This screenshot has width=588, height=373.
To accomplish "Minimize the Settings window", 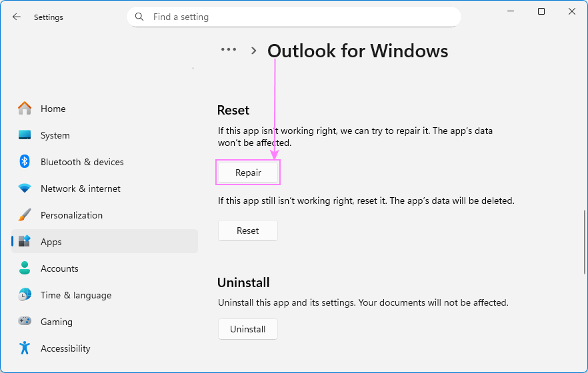I will point(511,11).
